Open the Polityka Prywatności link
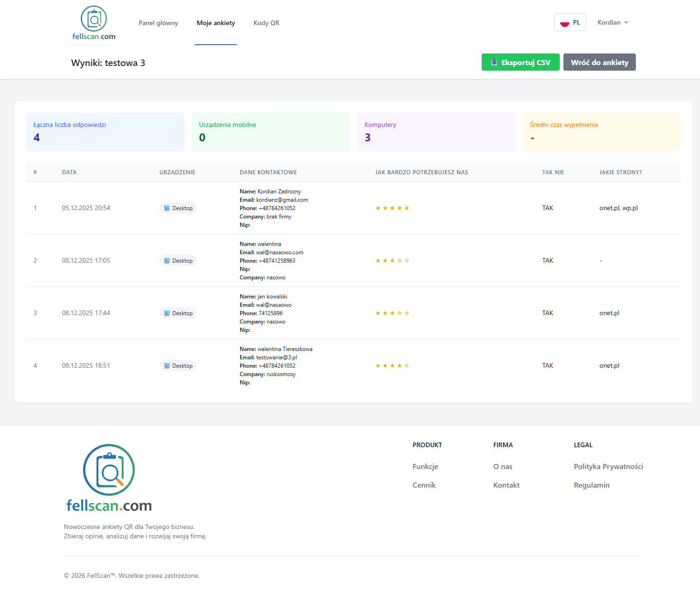 [608, 466]
